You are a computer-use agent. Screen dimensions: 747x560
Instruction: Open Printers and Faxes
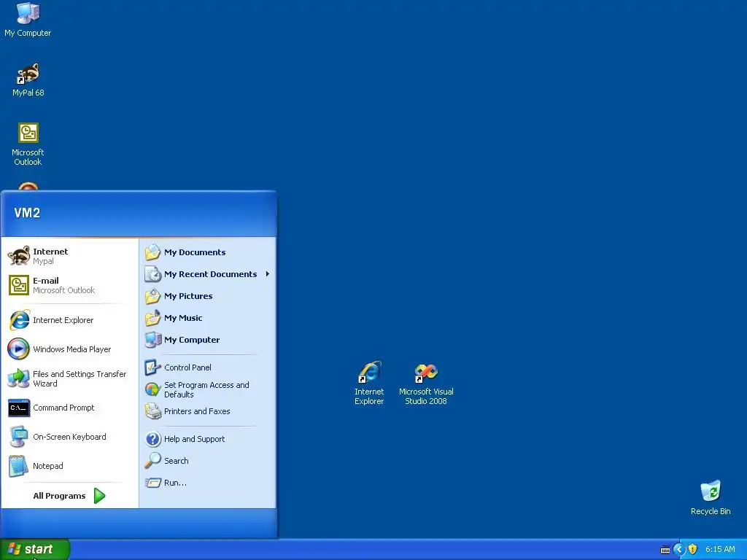tap(208, 411)
